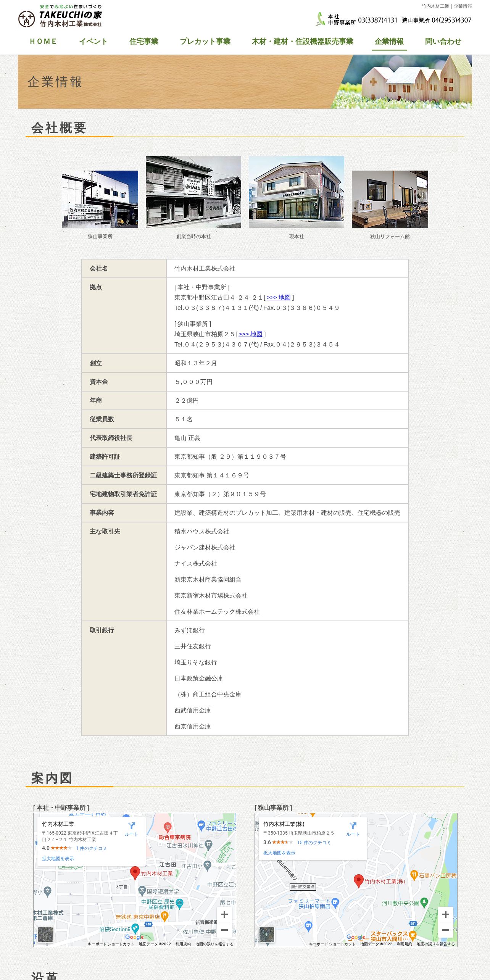Click 地図の誤りを報告する on the Nakano map
Screen dimensions: 490x980
tap(214, 944)
